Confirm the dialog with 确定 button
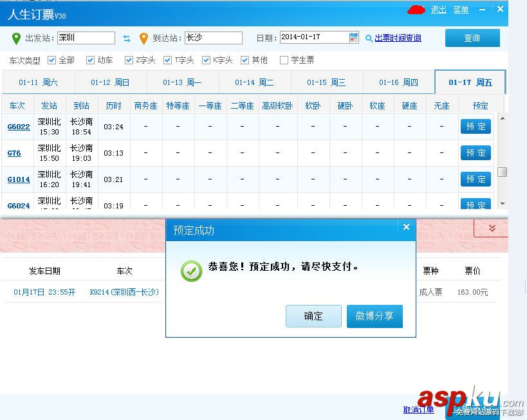 [313, 316]
